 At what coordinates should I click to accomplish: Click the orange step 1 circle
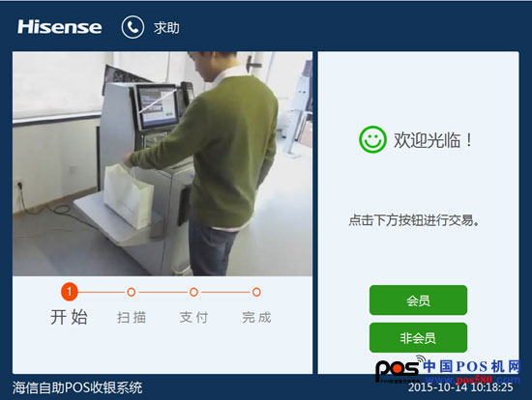pyautogui.click(x=70, y=292)
